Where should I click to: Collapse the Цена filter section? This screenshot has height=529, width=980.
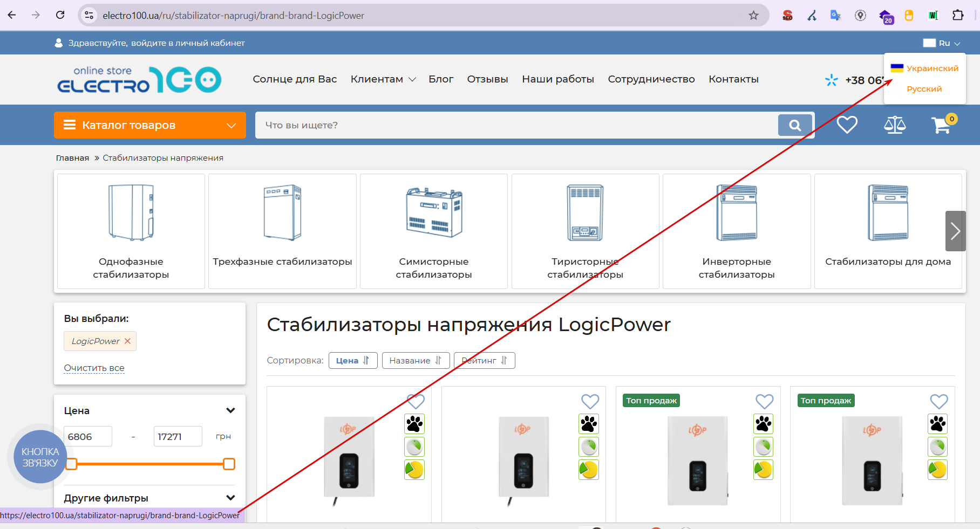[x=230, y=410]
